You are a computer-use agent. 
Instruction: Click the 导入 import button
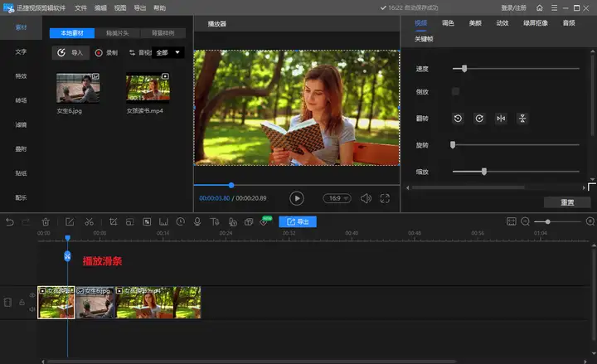(x=70, y=52)
